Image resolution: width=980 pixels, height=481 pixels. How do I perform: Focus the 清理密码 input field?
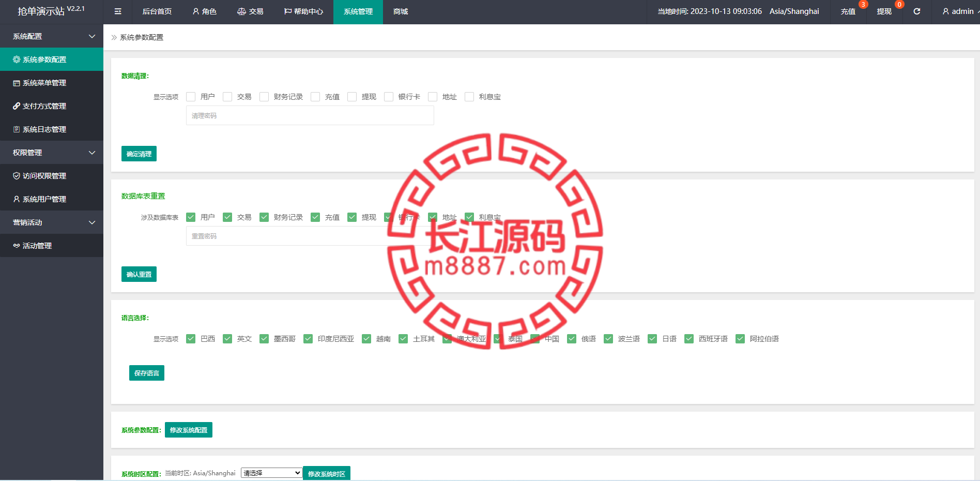click(x=310, y=115)
